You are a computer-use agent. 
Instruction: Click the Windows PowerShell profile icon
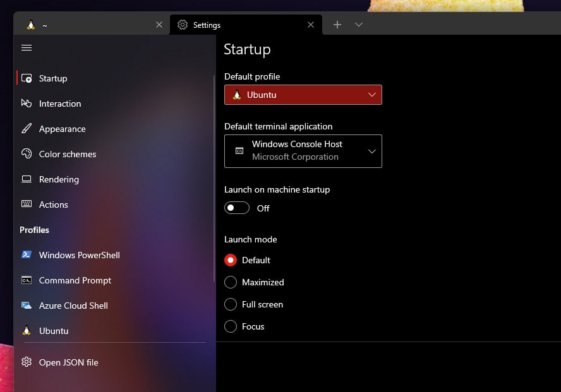(x=27, y=254)
